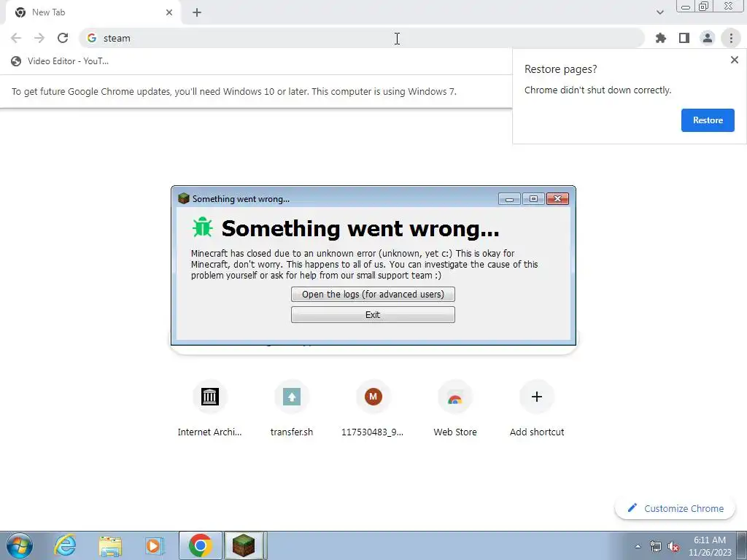Reload the page with the refresh icon
747x560 pixels.
click(63, 38)
